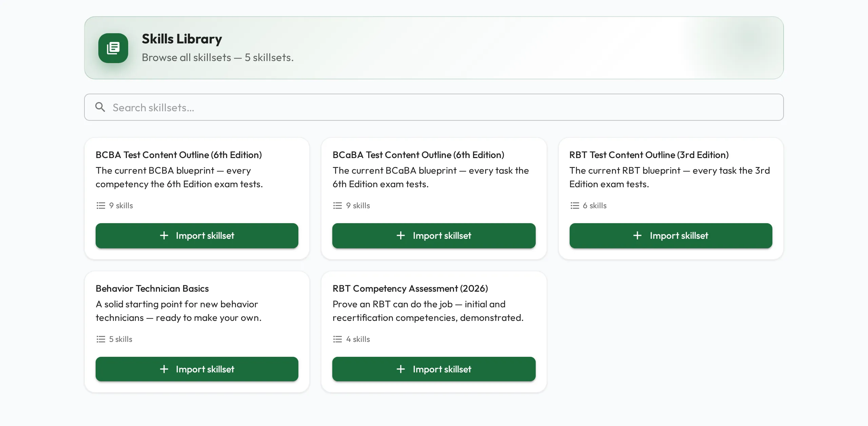Click the list icon beside 4 skills
Image resolution: width=868 pixels, height=426 pixels.
coord(337,339)
